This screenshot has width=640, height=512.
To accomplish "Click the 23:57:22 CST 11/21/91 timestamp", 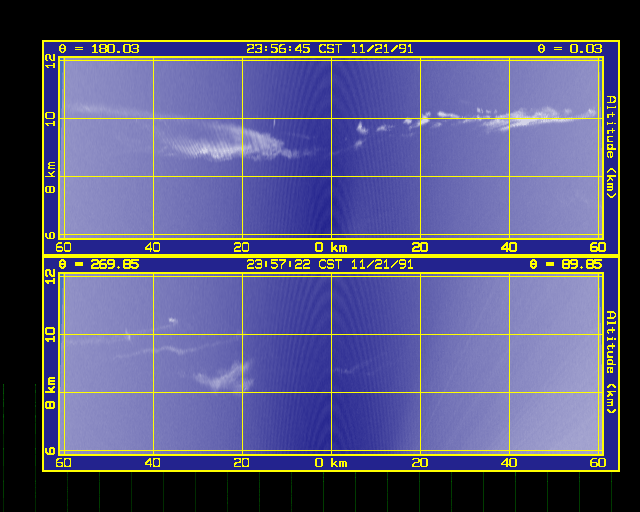I will (330, 265).
